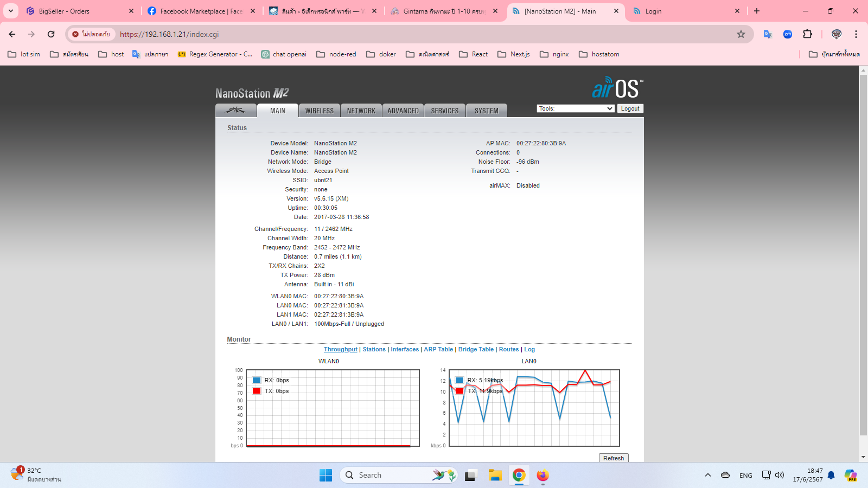Viewport: 868px width, 488px height.
Task: Bookmark this page with star icon
Action: [741, 34]
